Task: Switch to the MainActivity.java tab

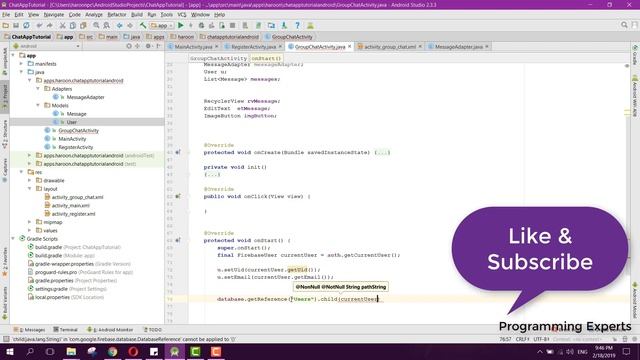Action: click(193, 47)
